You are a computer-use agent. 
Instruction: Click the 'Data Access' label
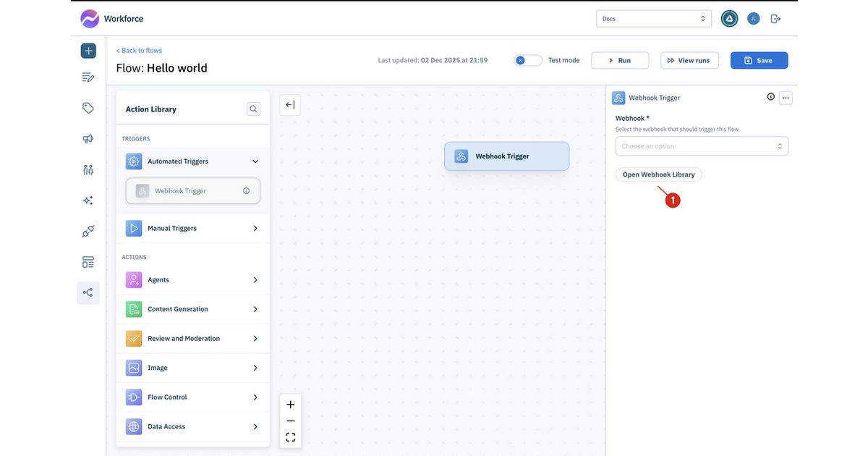[x=166, y=427]
